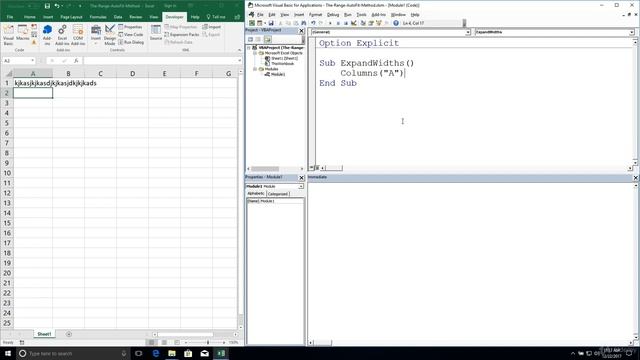Switch to Categorized tab in Properties
Image resolution: width=640 pixels, height=360 pixels.
click(x=278, y=194)
